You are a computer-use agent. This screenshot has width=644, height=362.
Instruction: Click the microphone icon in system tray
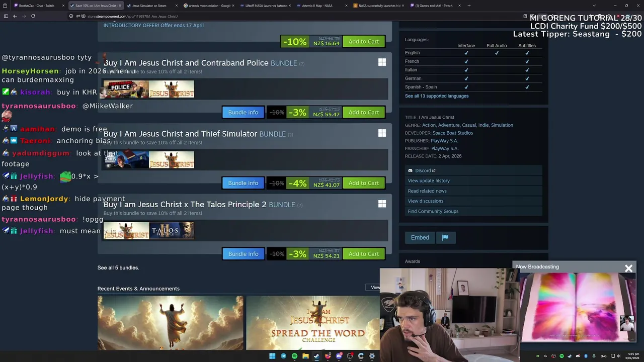(594, 356)
